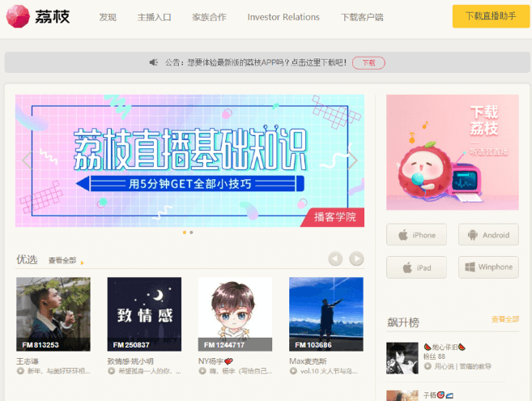532x401 pixels.
Task: Open the 下载荔枝 promo image
Action: pyautogui.click(x=453, y=152)
